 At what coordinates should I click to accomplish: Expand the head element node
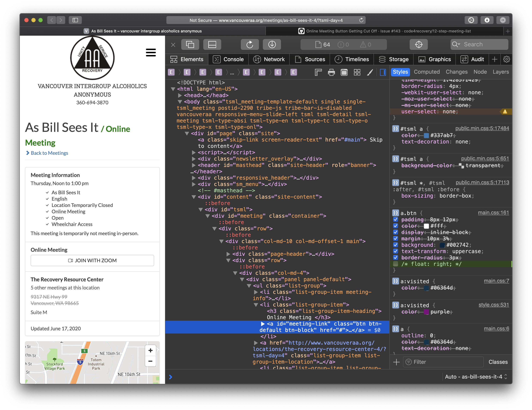180,95
